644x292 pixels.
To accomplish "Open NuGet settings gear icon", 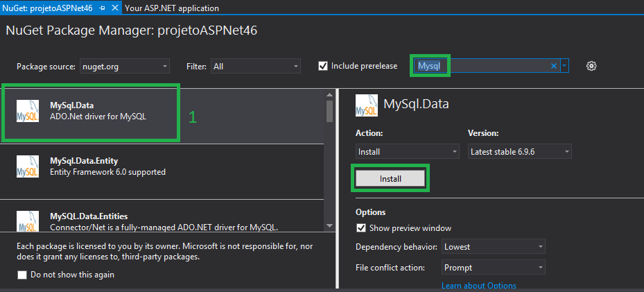I will click(591, 66).
